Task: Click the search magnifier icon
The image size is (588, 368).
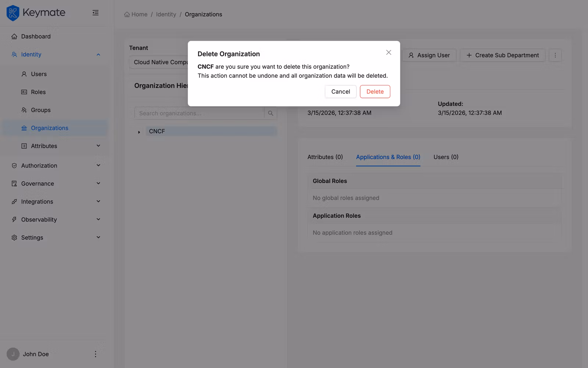Action: coord(270,113)
